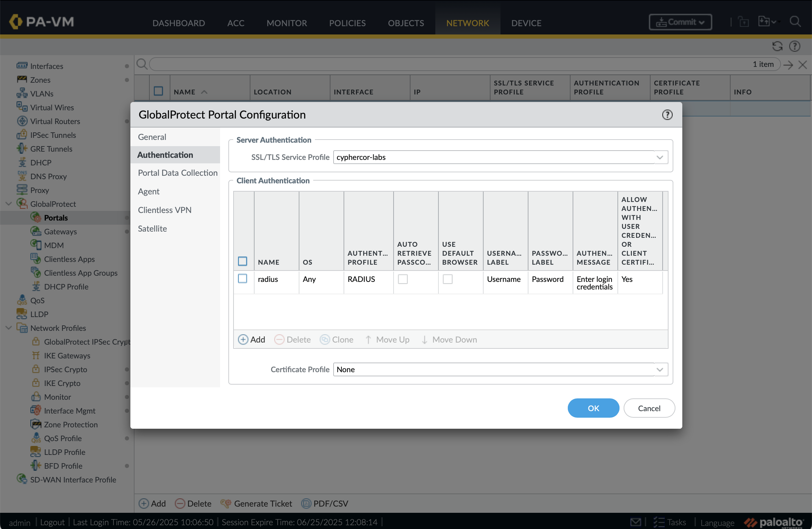Screen dimensions: 812x529
Task: Click the OK button
Action: [x=593, y=408]
